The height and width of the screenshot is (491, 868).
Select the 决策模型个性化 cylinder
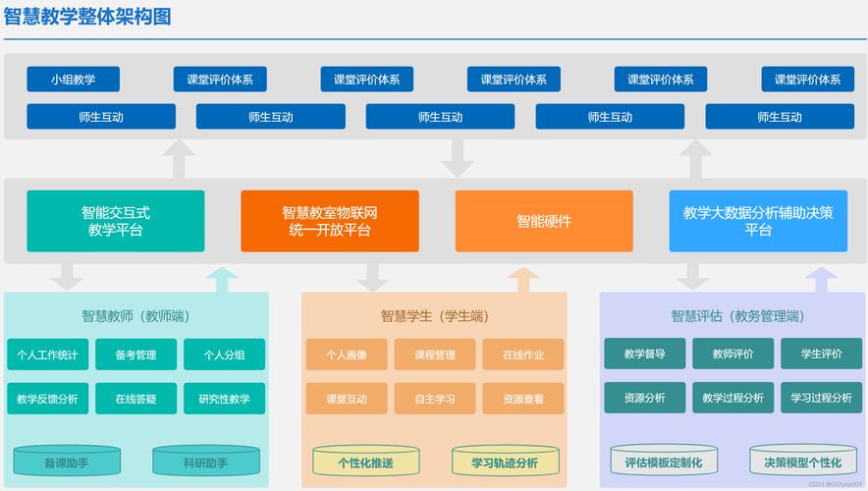point(802,460)
